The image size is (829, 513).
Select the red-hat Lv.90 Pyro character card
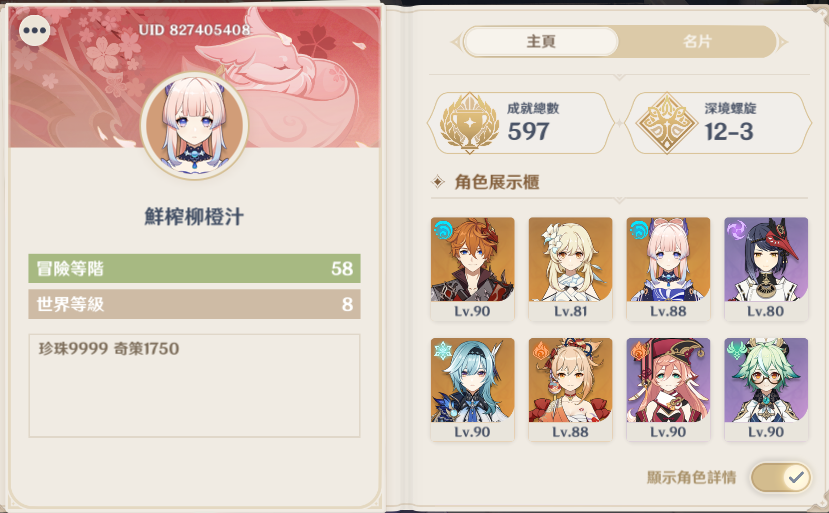click(668, 390)
